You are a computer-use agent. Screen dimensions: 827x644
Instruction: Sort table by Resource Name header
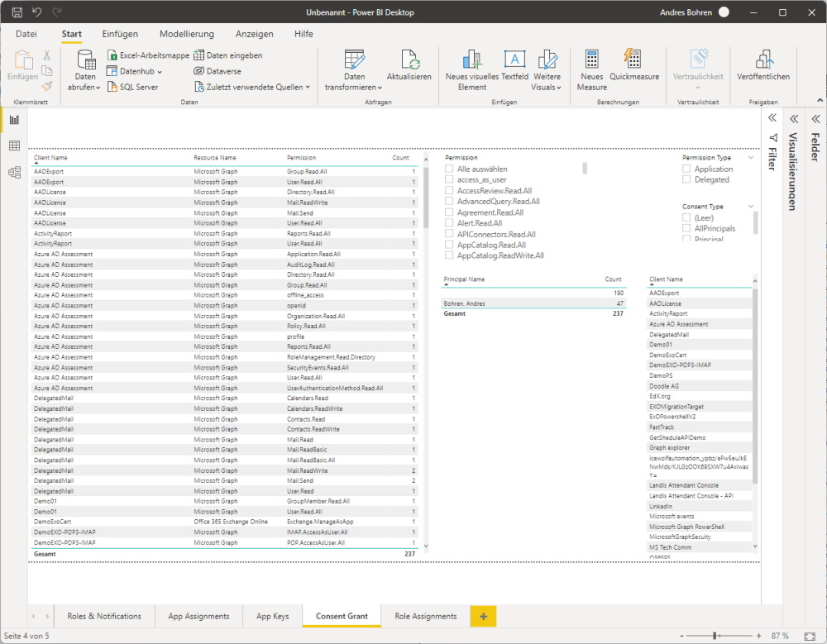pos(215,158)
